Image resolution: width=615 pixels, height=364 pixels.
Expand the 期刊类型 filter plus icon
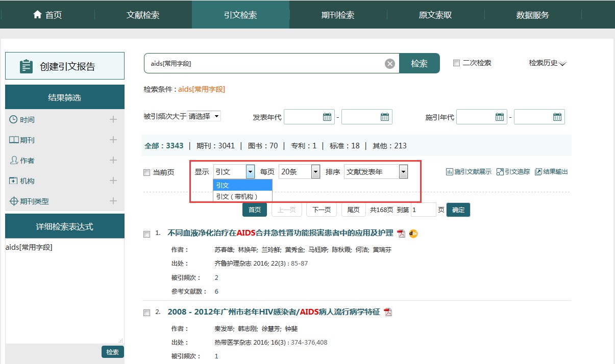coord(113,201)
